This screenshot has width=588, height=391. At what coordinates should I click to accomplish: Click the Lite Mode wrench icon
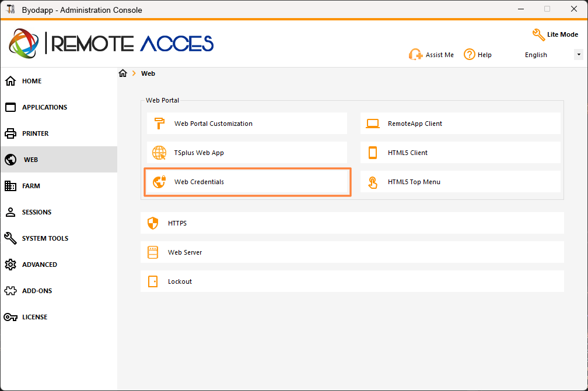tap(538, 34)
